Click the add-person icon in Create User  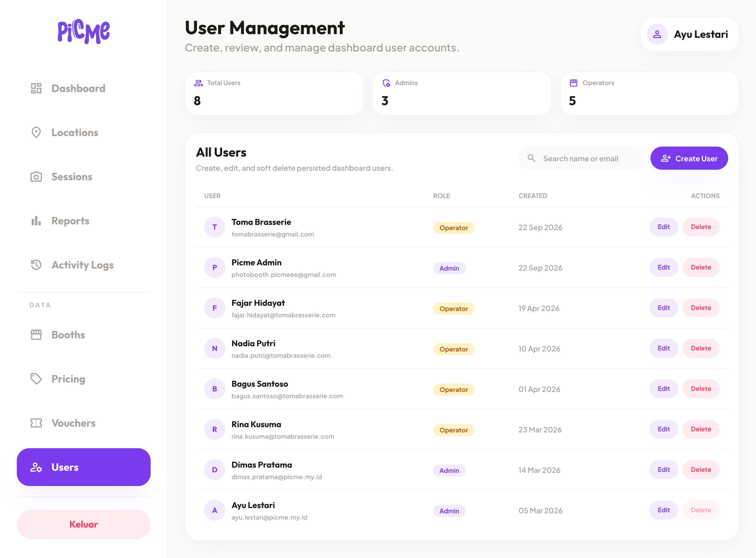(x=665, y=158)
